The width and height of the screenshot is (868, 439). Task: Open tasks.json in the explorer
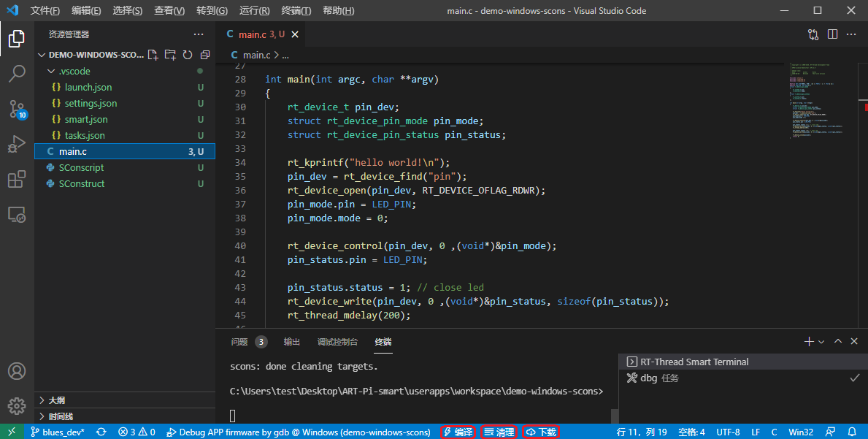click(x=85, y=135)
